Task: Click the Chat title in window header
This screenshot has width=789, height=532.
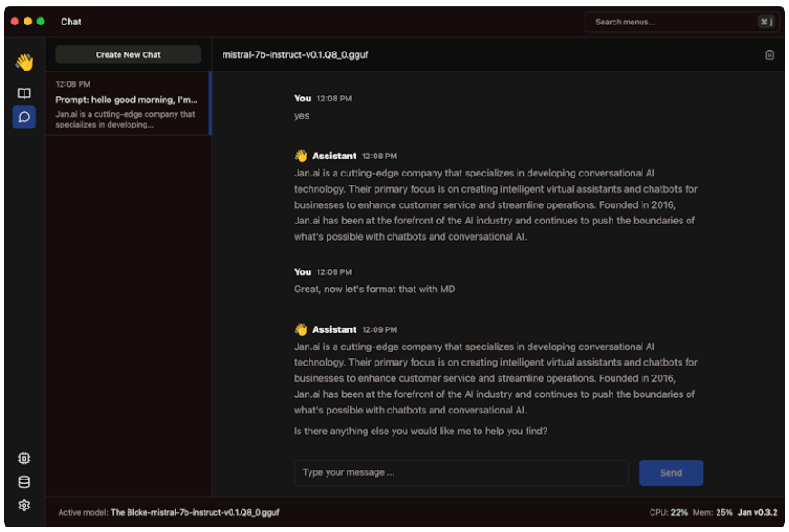Action: tap(71, 22)
